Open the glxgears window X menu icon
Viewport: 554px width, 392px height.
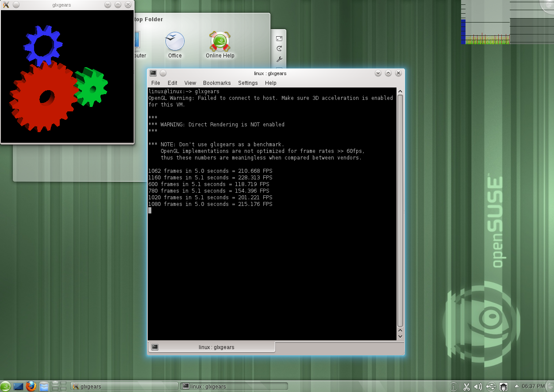tap(6, 5)
